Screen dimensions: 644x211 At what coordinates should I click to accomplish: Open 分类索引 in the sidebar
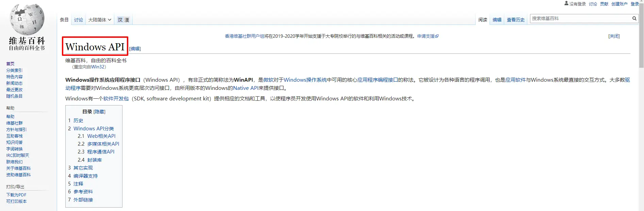[x=14, y=70]
